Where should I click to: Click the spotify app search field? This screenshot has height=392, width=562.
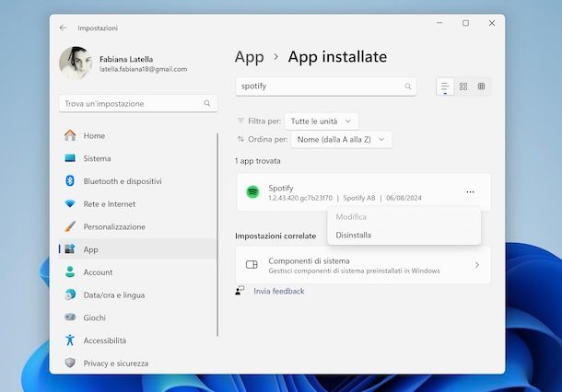coord(325,86)
